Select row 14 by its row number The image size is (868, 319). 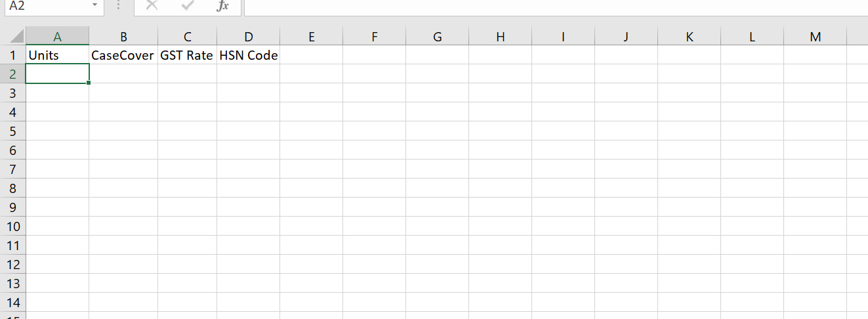point(12,303)
